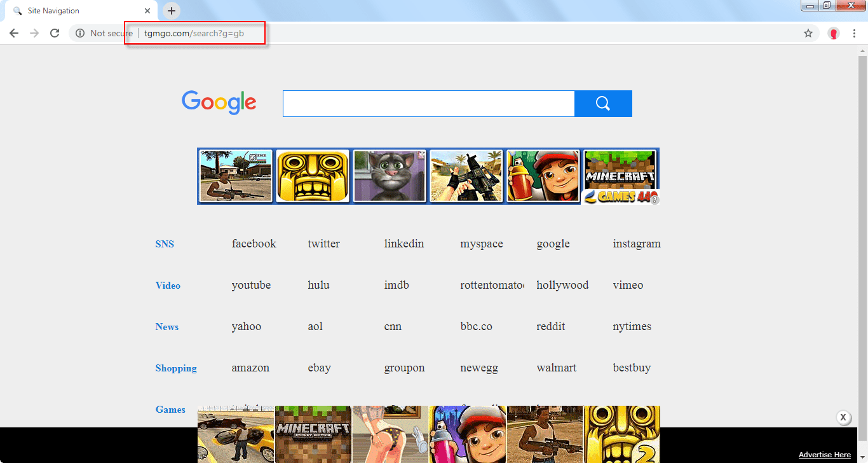Open the News category link
The height and width of the screenshot is (463, 868).
pyautogui.click(x=167, y=327)
